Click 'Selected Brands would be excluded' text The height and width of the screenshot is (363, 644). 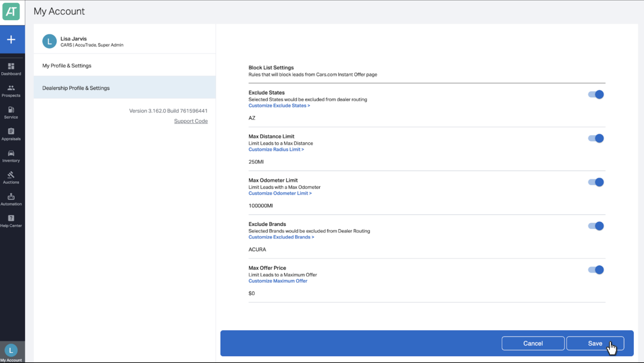tap(309, 231)
